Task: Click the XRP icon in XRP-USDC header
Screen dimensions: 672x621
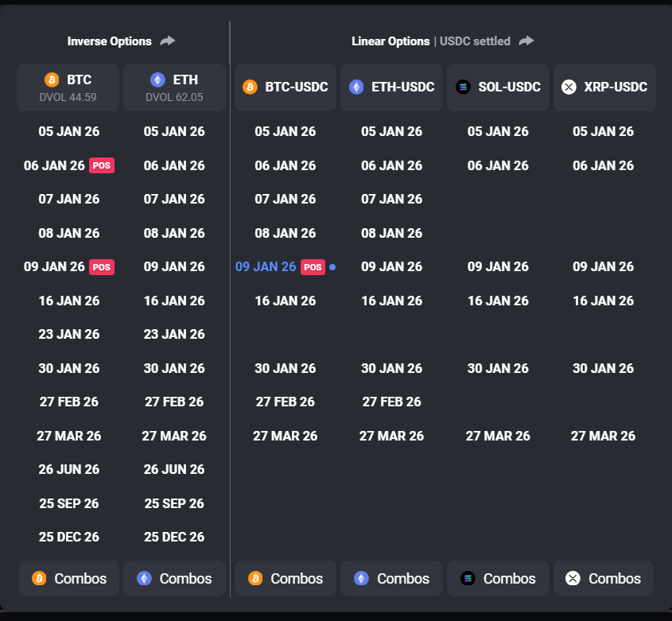Action: click(569, 87)
